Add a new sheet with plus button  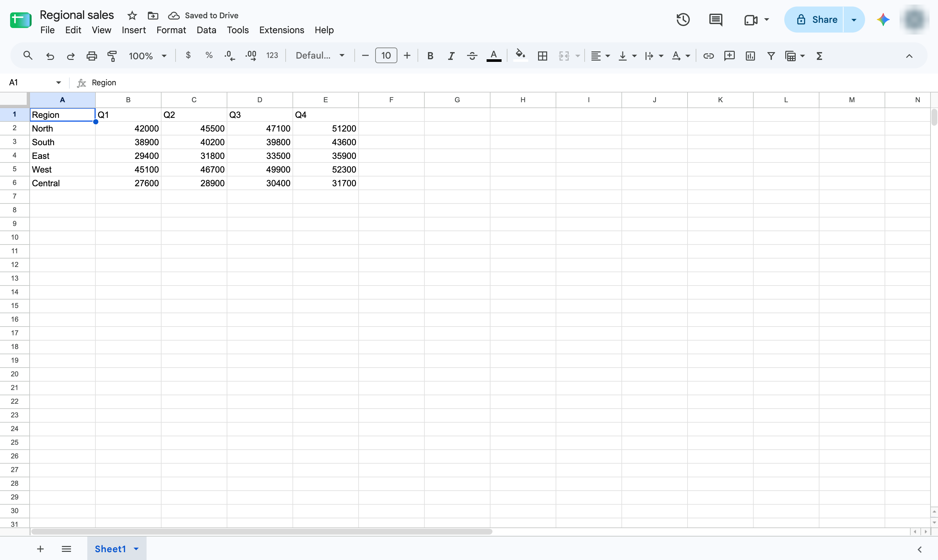click(x=40, y=549)
